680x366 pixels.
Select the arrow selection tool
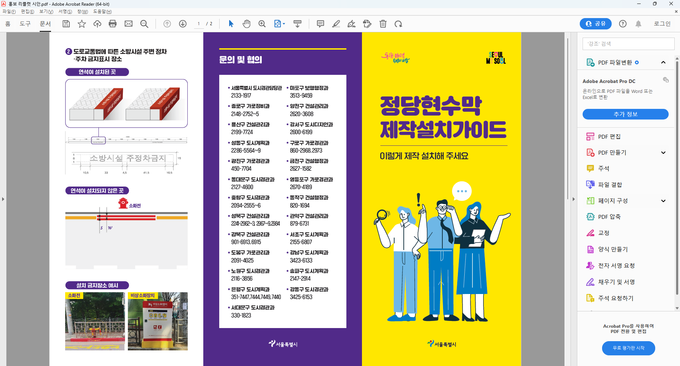point(231,24)
